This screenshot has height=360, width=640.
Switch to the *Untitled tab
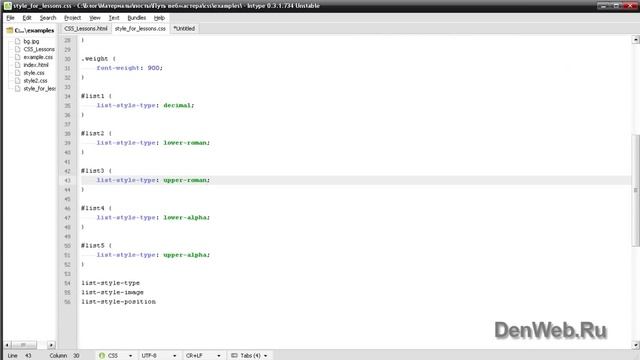click(184, 29)
